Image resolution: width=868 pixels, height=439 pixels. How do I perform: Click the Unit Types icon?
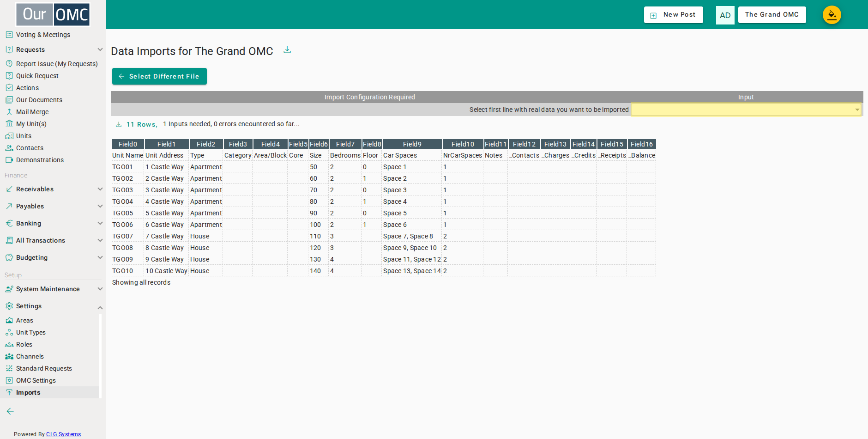click(x=9, y=332)
